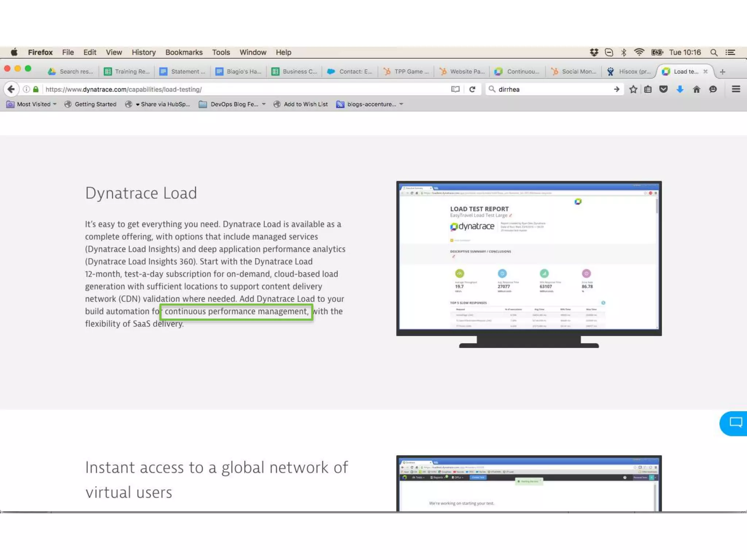
Task: Open the Wi-Fi status menu
Action: 639,52
